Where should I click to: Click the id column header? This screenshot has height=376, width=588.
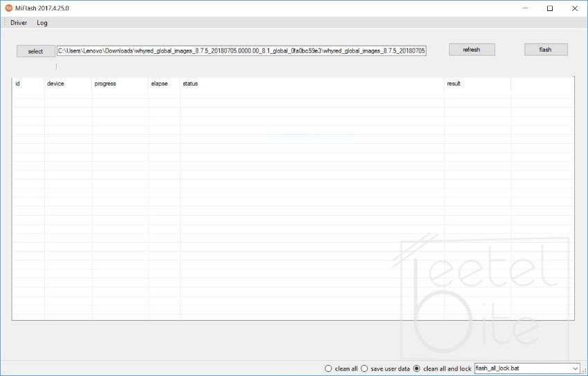[28, 84]
